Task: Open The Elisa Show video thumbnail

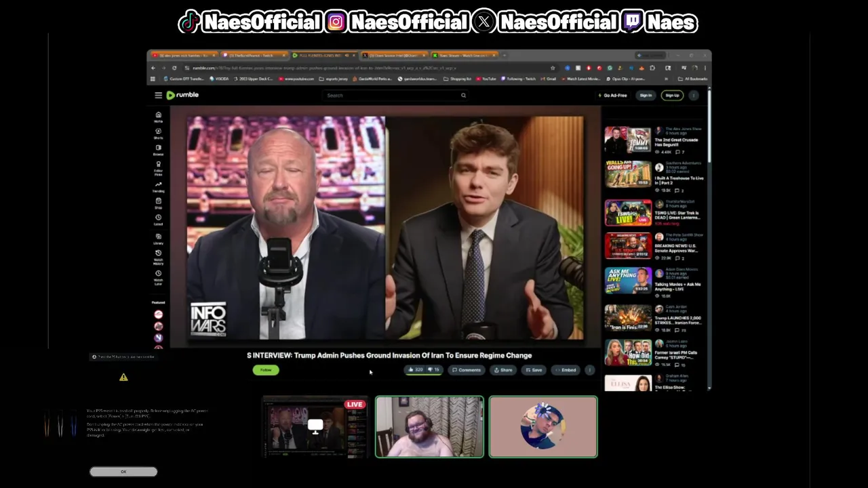Action: (628, 383)
